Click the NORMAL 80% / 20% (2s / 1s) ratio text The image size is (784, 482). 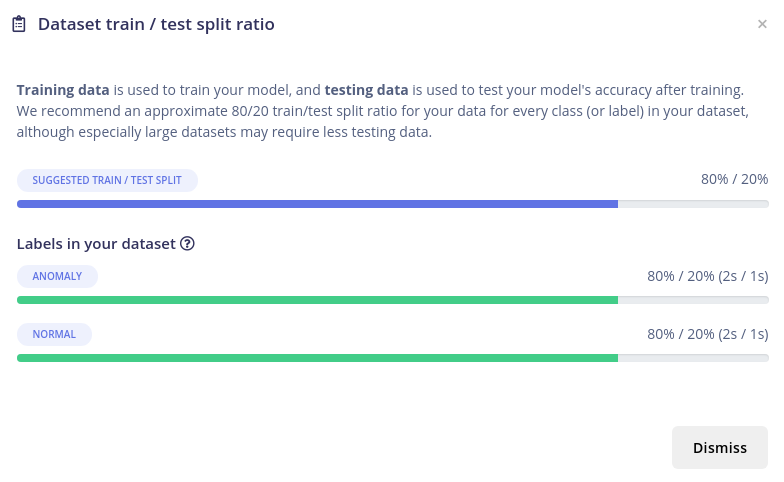pos(707,334)
